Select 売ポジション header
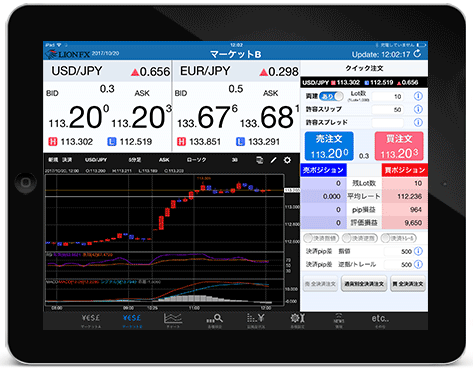Image resolution: width=473 pixels, height=372 pixels. click(x=323, y=170)
